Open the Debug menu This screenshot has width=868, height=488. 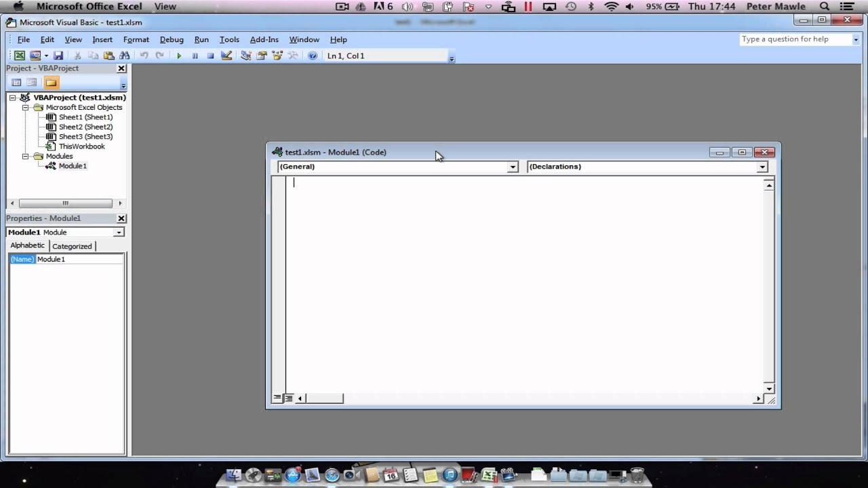coord(172,39)
